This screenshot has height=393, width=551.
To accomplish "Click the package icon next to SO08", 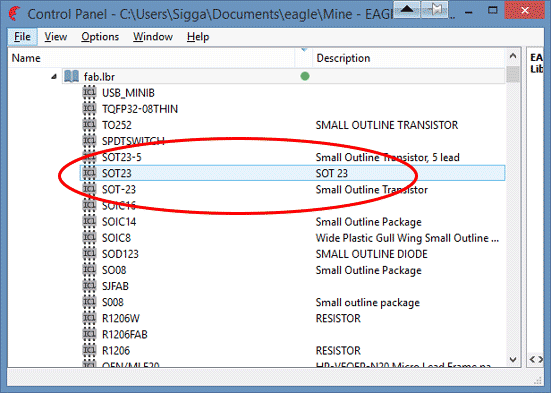I will pos(89,270).
